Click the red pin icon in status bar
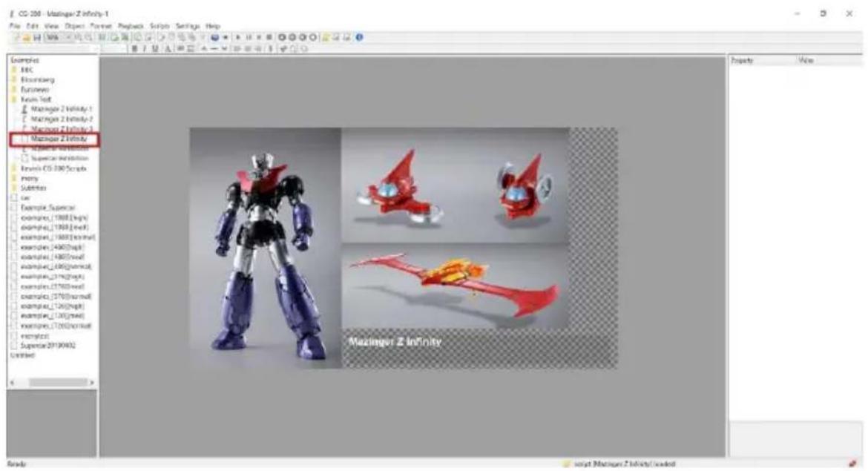The width and height of the screenshot is (868, 471). (x=852, y=464)
